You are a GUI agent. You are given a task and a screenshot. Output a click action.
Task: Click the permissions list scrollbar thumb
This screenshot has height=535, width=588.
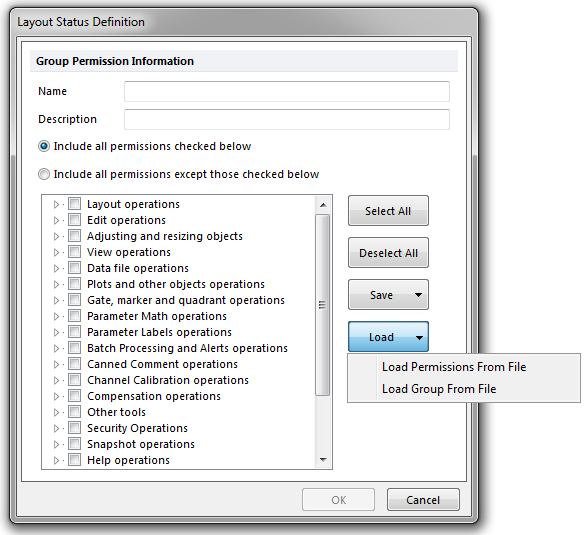pos(322,305)
